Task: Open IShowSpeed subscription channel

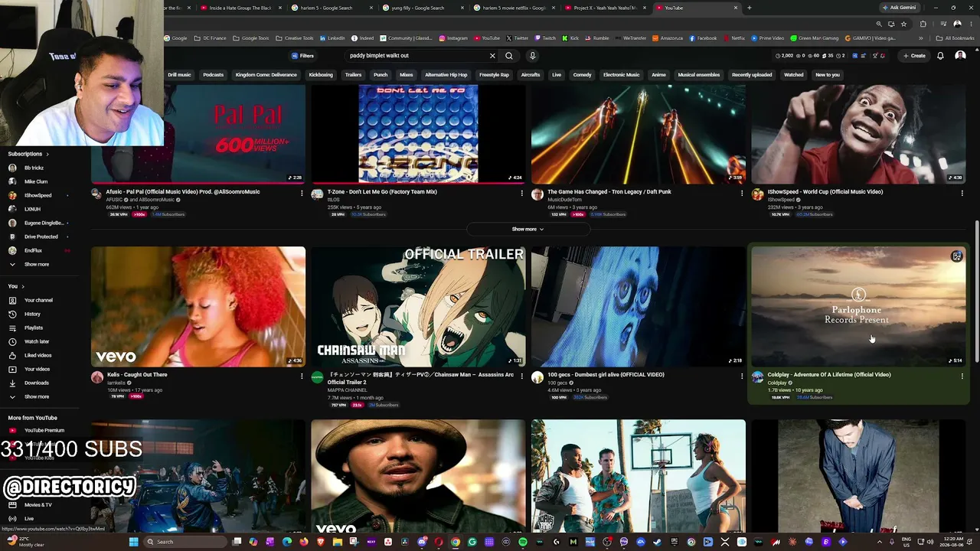Action: pyautogui.click(x=38, y=195)
